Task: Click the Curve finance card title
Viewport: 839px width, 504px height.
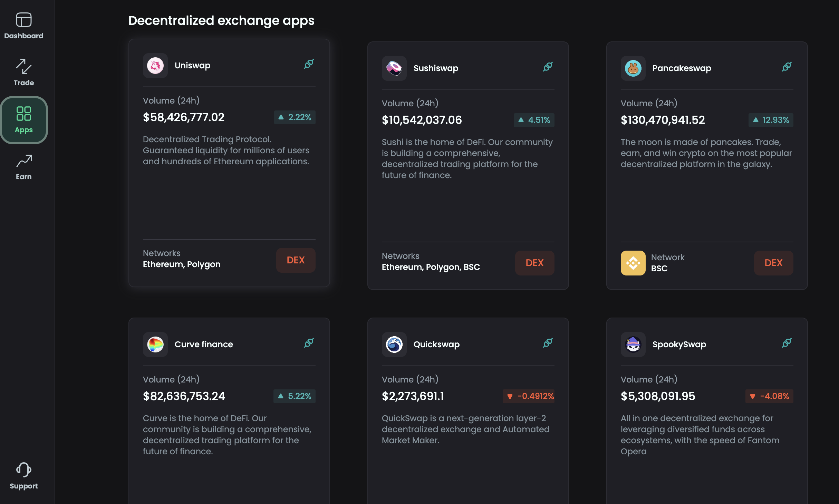Action: [204, 344]
